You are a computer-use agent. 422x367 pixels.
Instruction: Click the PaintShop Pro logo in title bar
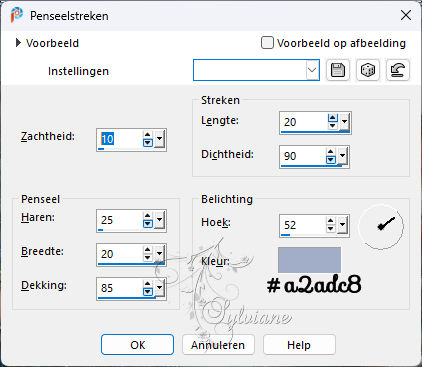[16, 16]
